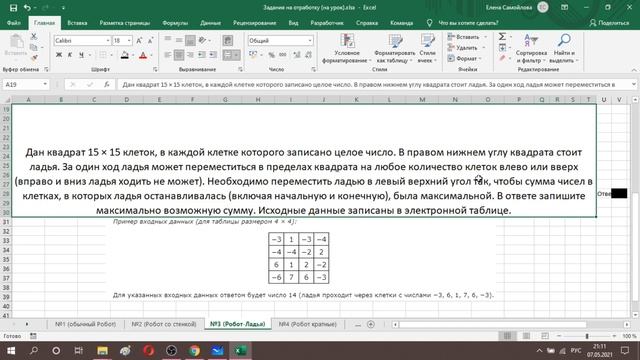
Task: Switch to the Вставка ribbon tab
Action: [77, 23]
